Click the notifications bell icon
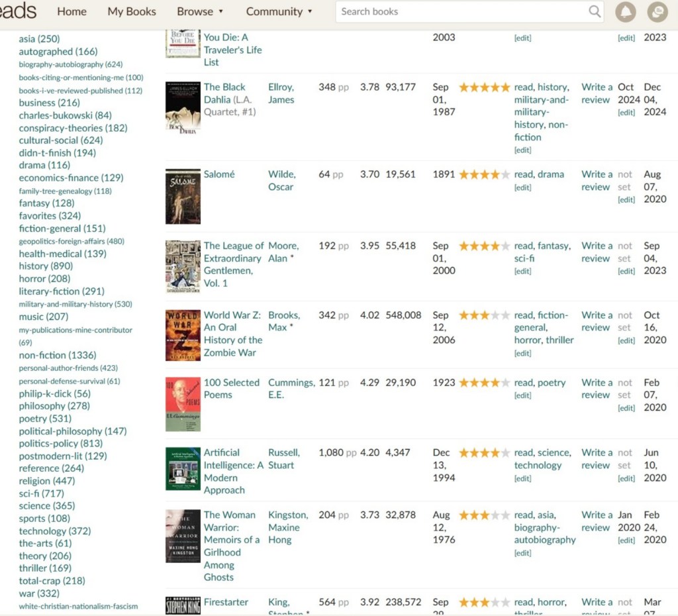Screen dimensions: 678x616 pos(625,12)
